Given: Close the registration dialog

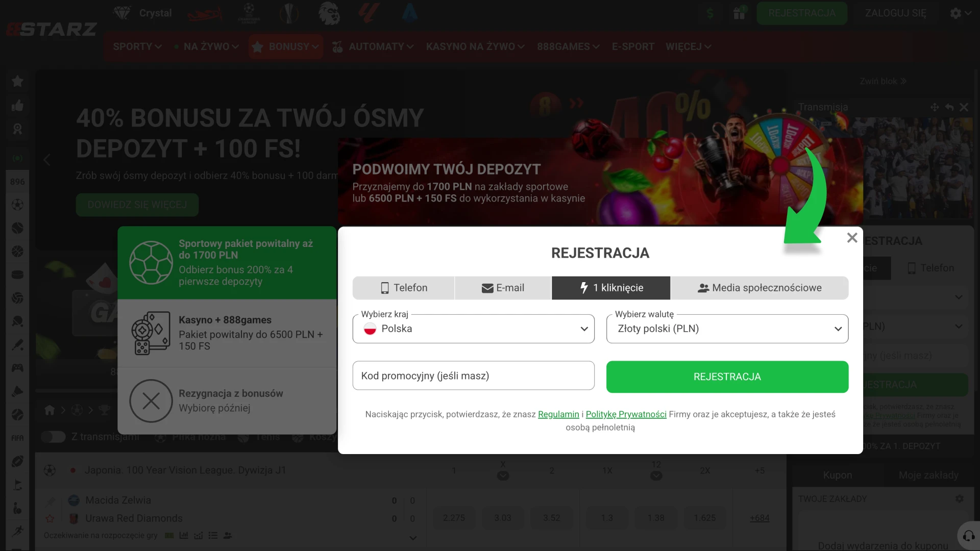Looking at the screenshot, I should click(x=852, y=238).
